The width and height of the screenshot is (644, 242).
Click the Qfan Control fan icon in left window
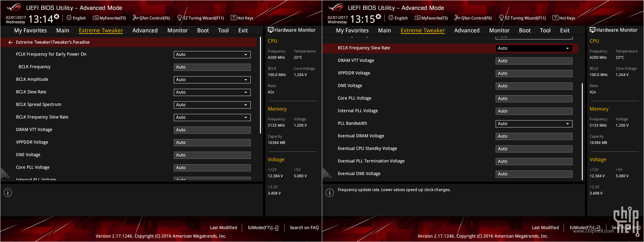tap(136, 18)
